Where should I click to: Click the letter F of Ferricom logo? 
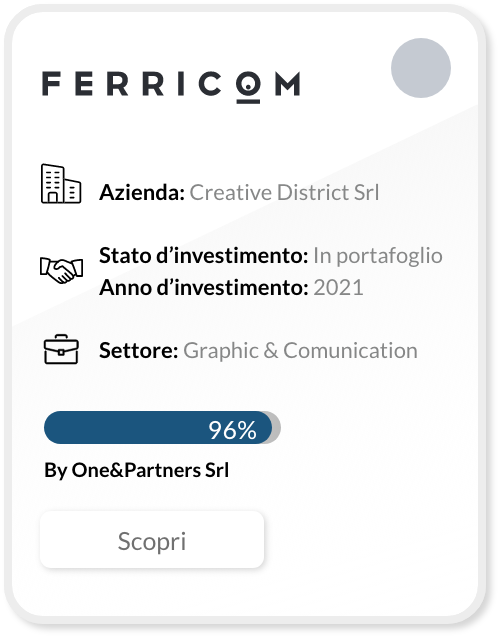pyautogui.click(x=52, y=84)
